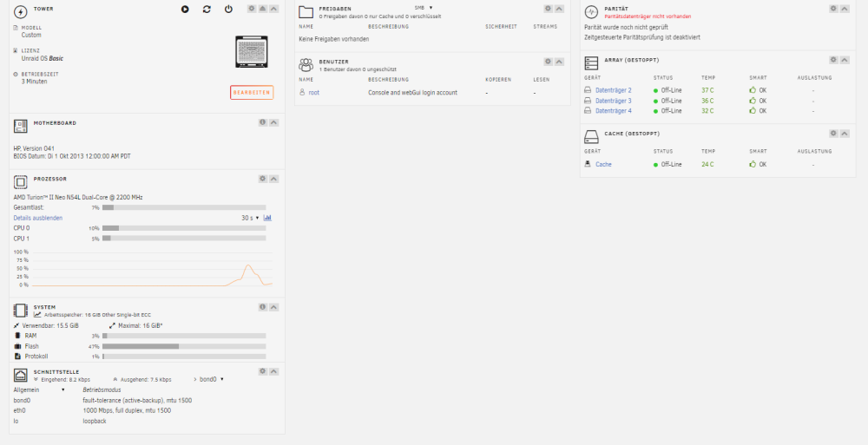Open Tower panel gear settings
Viewport: 868px width, 445px height.
point(252,9)
